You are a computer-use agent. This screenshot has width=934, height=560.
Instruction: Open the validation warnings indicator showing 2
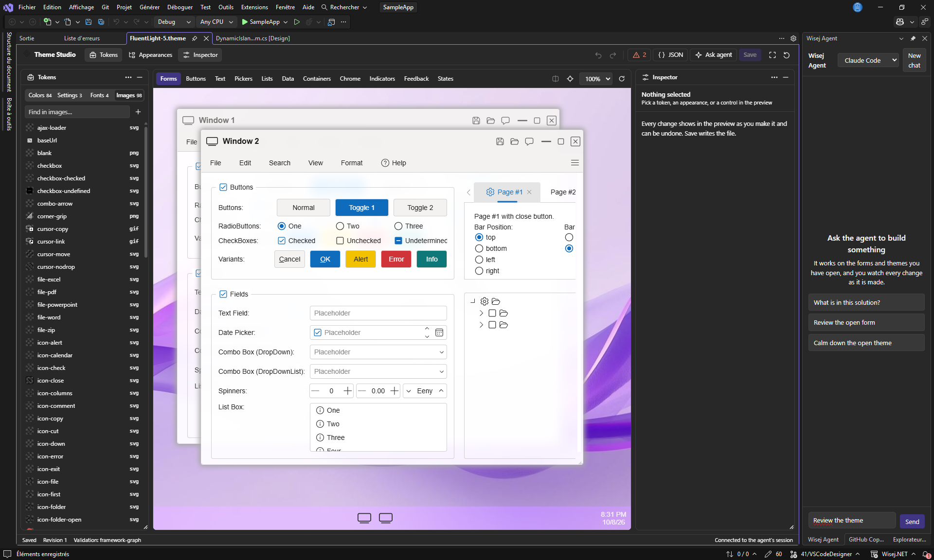click(639, 55)
